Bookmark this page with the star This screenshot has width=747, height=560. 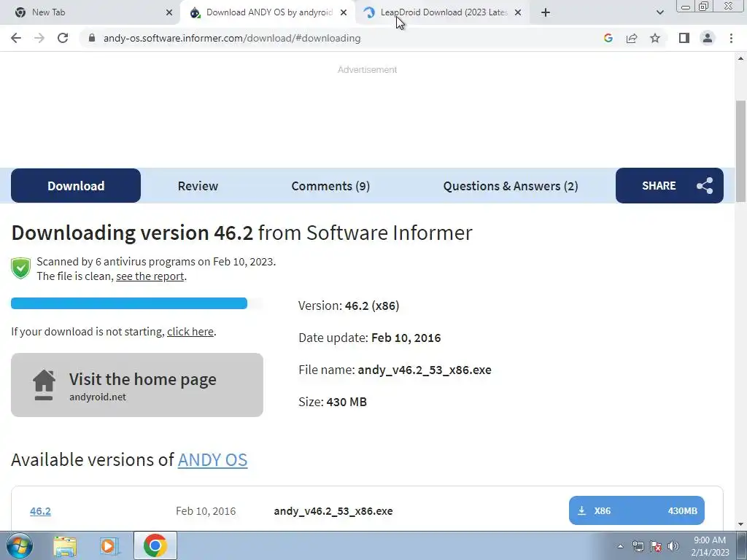click(x=655, y=38)
